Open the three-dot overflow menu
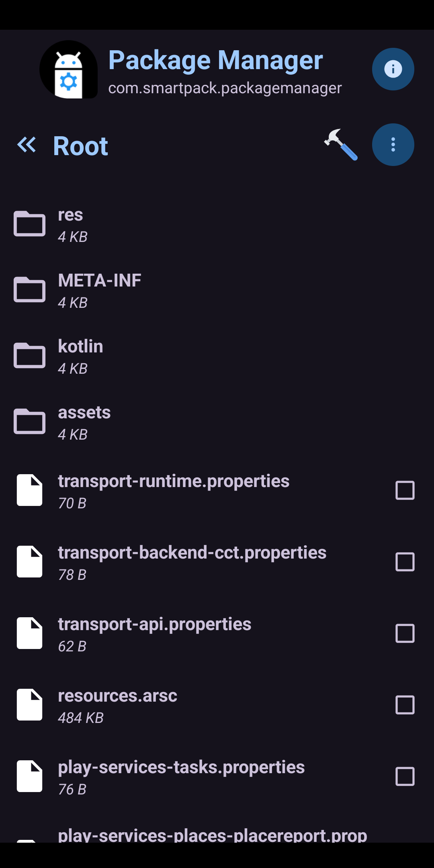Image resolution: width=434 pixels, height=868 pixels. click(x=393, y=145)
